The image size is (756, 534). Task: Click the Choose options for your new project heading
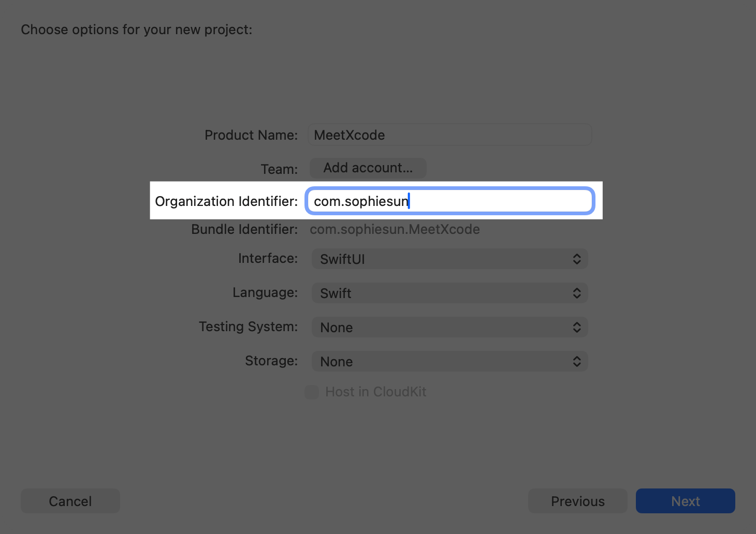[137, 29]
